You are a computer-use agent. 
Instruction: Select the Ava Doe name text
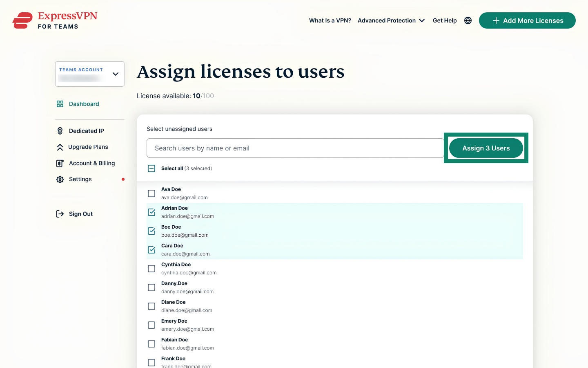[171, 189]
